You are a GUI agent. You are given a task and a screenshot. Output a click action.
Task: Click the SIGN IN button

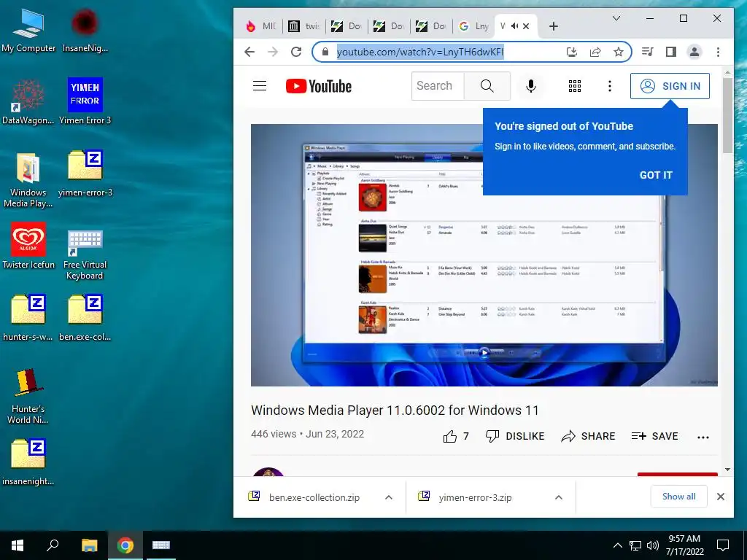(670, 86)
